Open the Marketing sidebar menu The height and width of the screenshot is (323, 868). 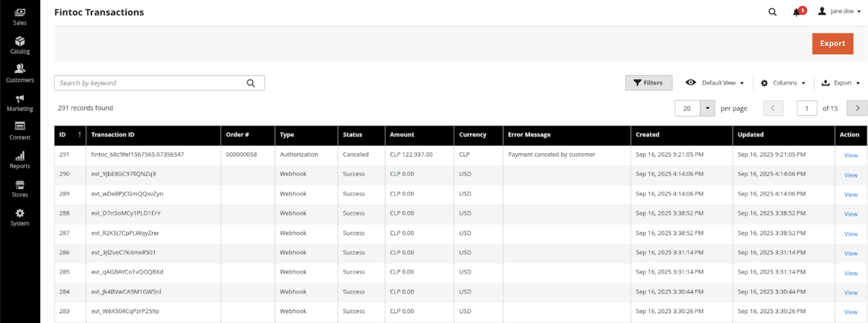pyautogui.click(x=20, y=103)
